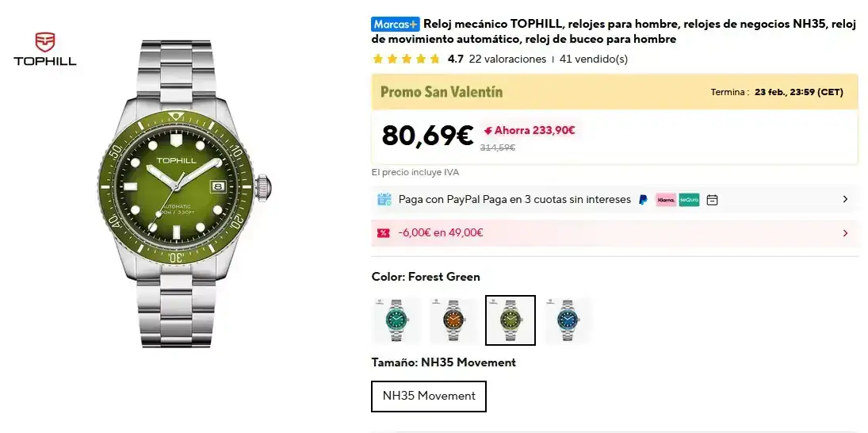Choose the teal green watch color
The width and height of the screenshot is (868, 433).
[x=396, y=320]
